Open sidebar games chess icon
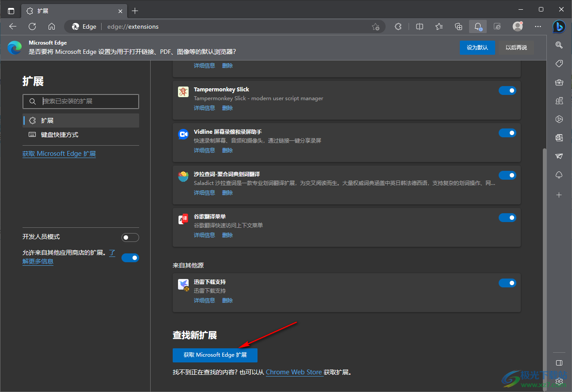This screenshot has height=392, width=572. tap(559, 101)
